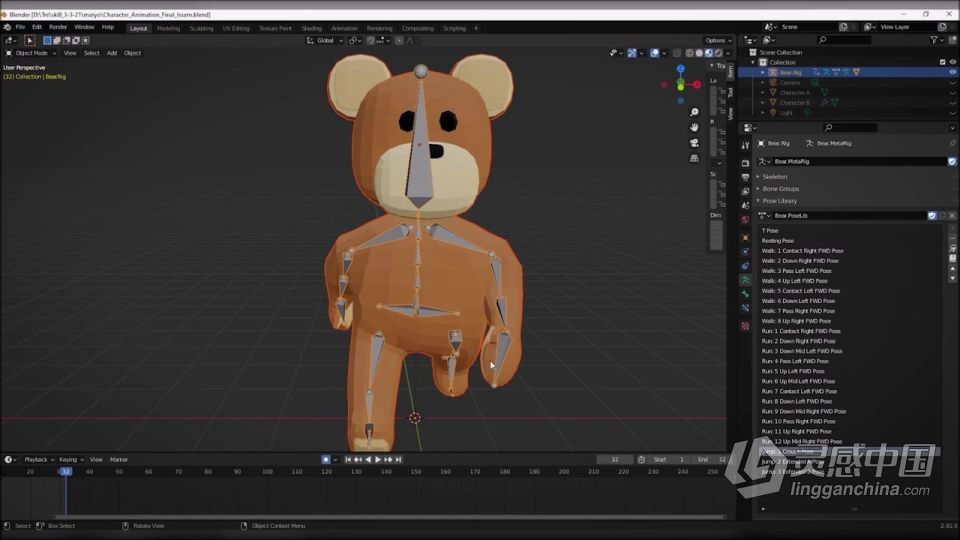The image size is (960, 540).
Task: Select the Tweak select tool icon
Action: [x=29, y=40]
